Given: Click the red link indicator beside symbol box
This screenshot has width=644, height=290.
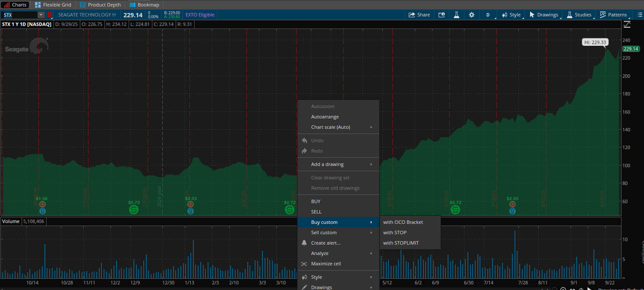Looking at the screenshot, I should click(x=49, y=15).
